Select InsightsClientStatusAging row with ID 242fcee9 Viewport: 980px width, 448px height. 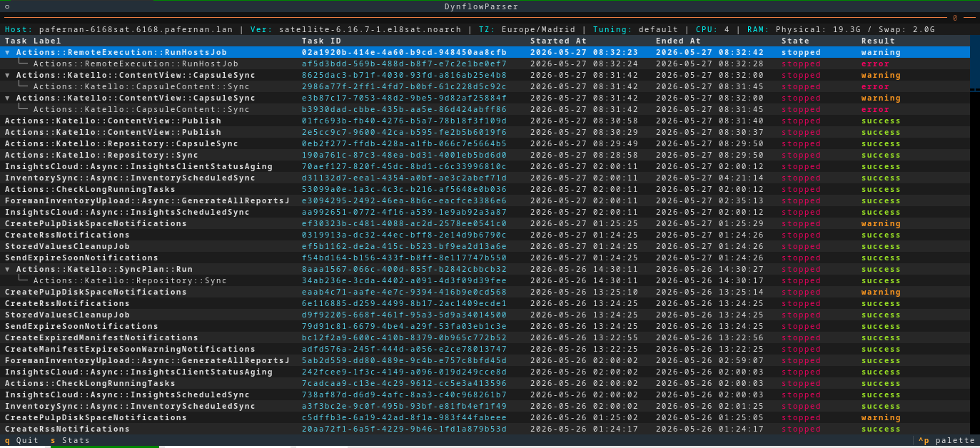click(485, 372)
